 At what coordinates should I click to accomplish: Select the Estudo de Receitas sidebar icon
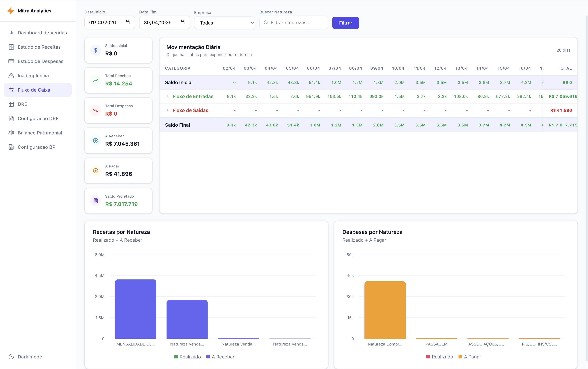[11, 47]
